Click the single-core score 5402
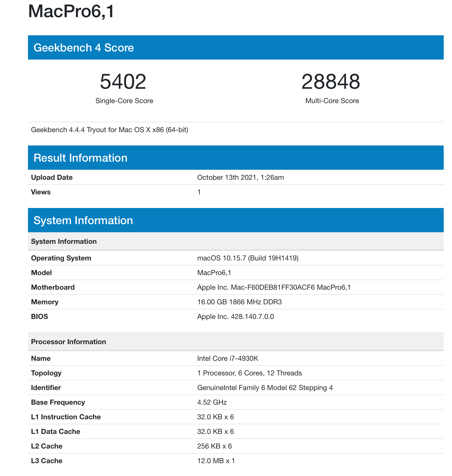The width and height of the screenshot is (452, 476). click(123, 82)
